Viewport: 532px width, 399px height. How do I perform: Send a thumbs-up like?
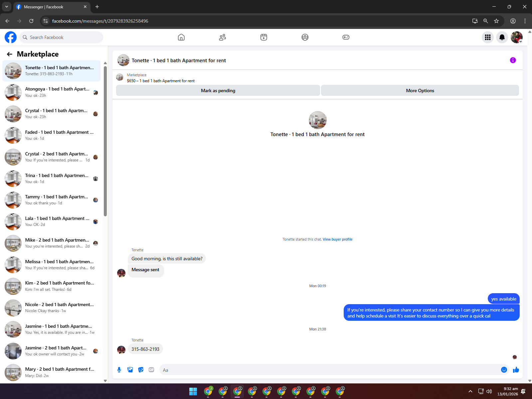point(516,370)
